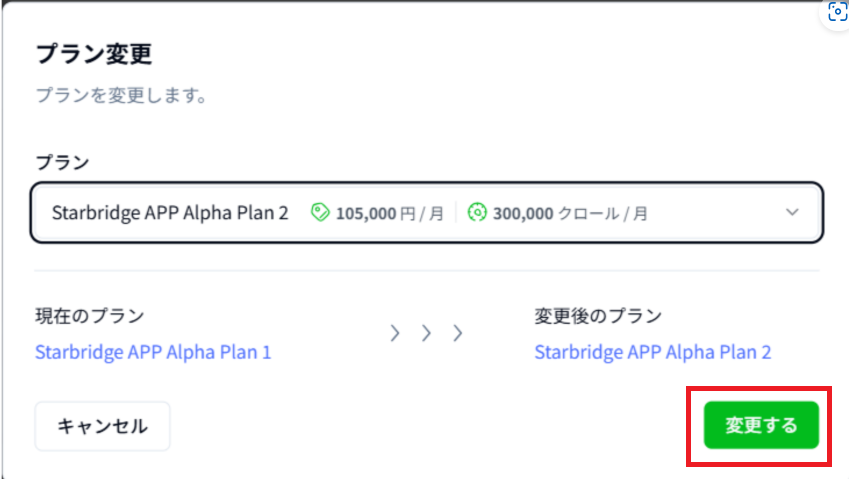The height and width of the screenshot is (479, 849).
Task: Click the first arrow between the plans
Action: [x=395, y=333]
